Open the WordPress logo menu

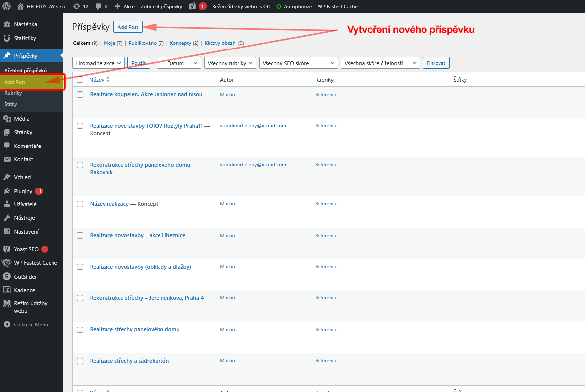point(7,6)
